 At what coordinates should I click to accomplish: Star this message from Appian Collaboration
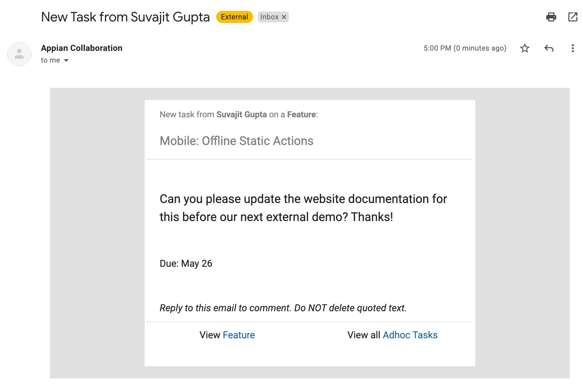(x=525, y=48)
